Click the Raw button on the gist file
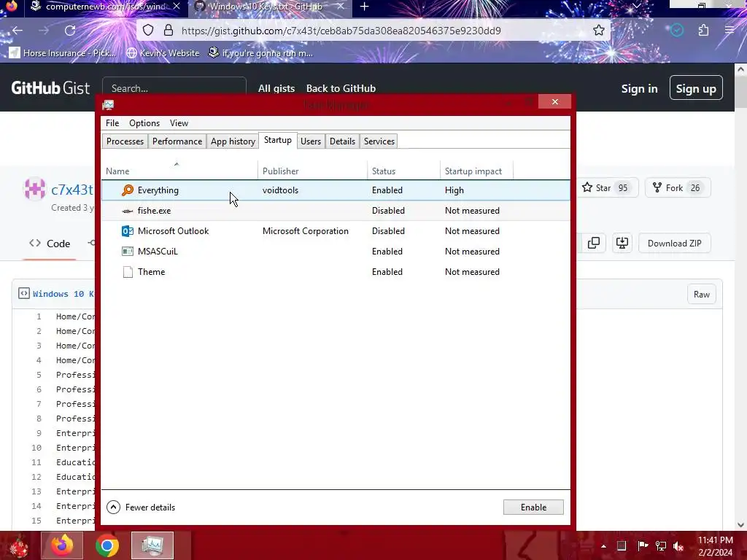Screen dimensions: 747x560 pyautogui.click(x=702, y=295)
